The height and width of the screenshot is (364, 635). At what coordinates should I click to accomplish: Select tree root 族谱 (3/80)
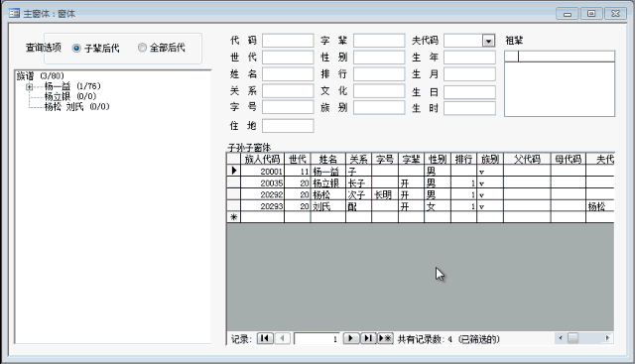(41, 75)
